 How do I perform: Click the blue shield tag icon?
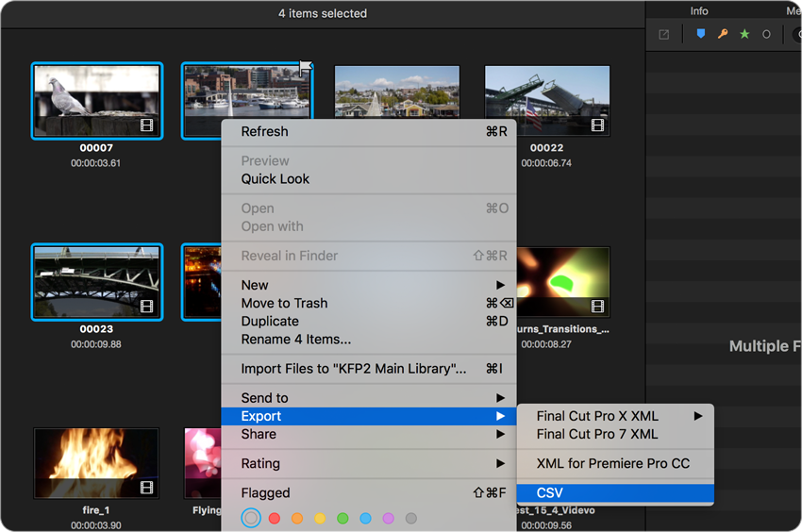click(x=701, y=34)
